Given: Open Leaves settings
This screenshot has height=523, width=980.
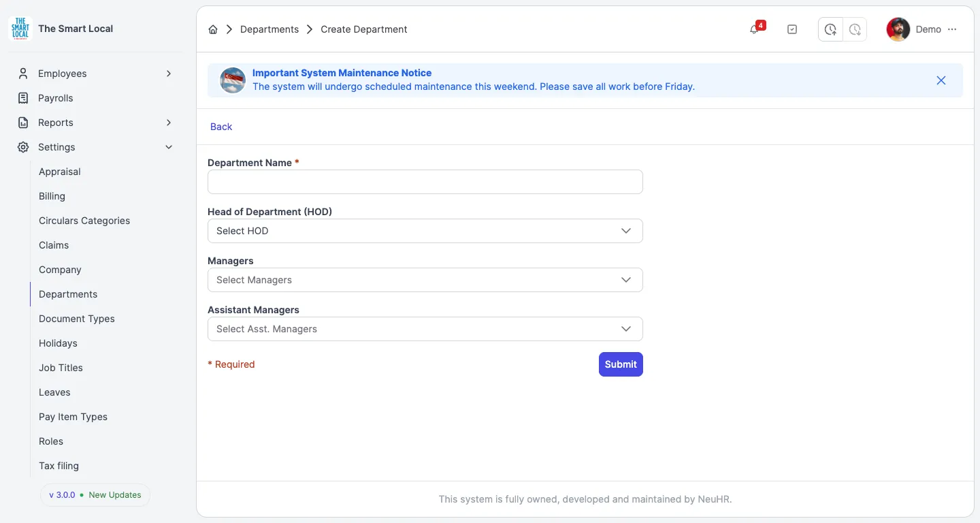Looking at the screenshot, I should tap(54, 392).
